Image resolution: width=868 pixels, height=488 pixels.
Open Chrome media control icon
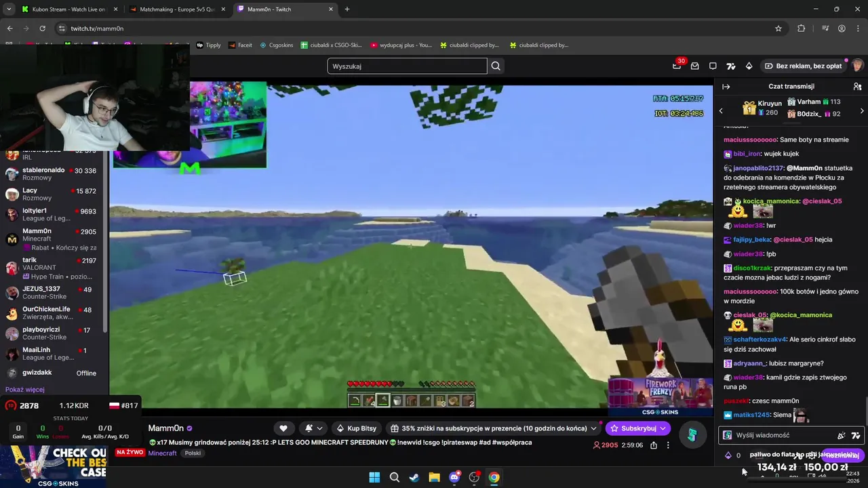click(825, 28)
